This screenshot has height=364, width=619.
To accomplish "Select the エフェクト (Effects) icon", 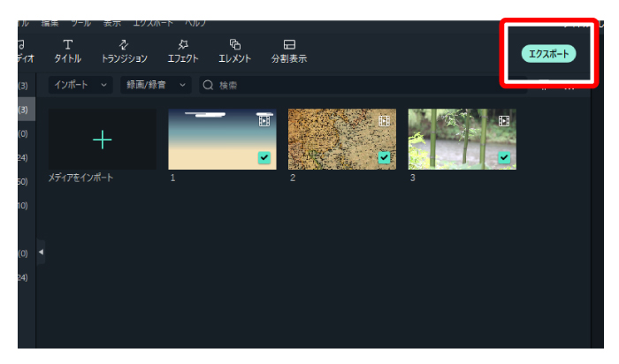I will click(x=183, y=45).
